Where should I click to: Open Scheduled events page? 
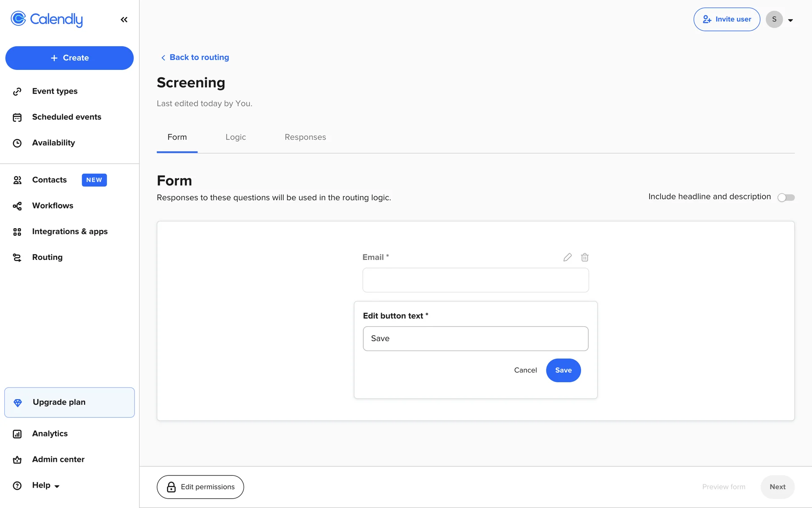[x=66, y=117]
